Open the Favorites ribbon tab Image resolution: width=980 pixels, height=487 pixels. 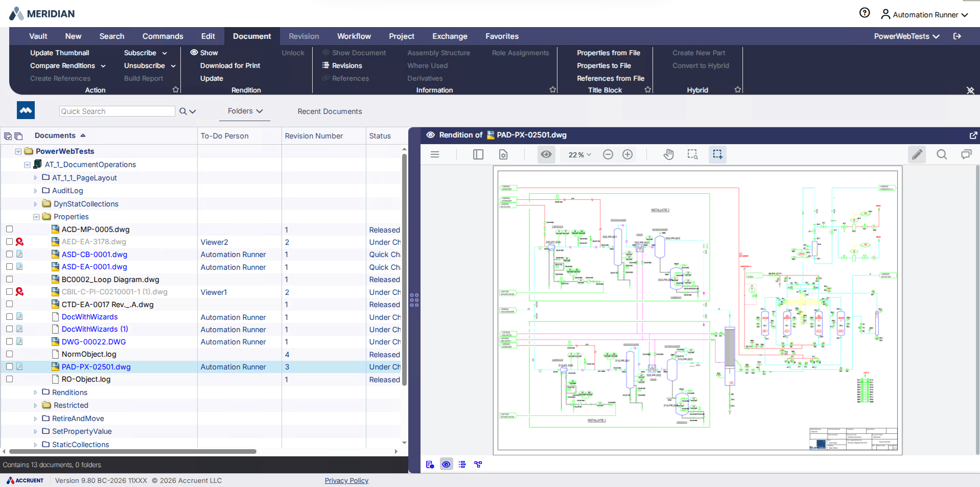[502, 36]
